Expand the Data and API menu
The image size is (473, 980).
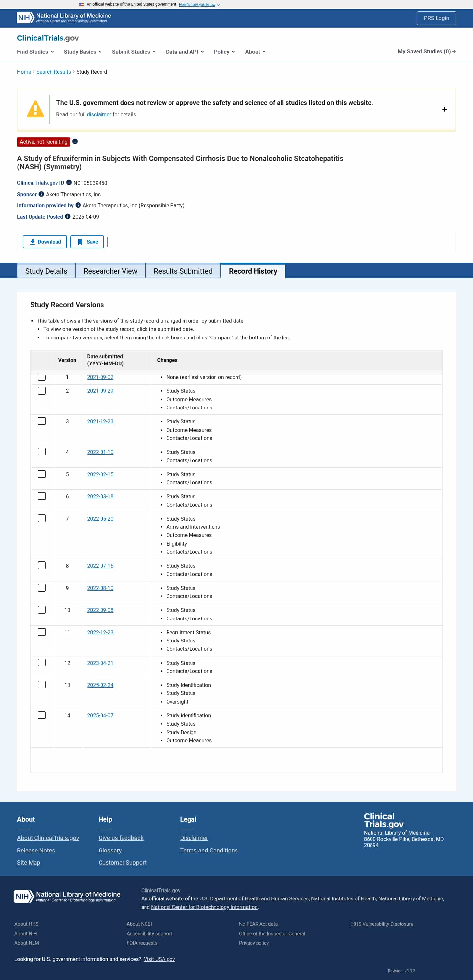pos(184,52)
